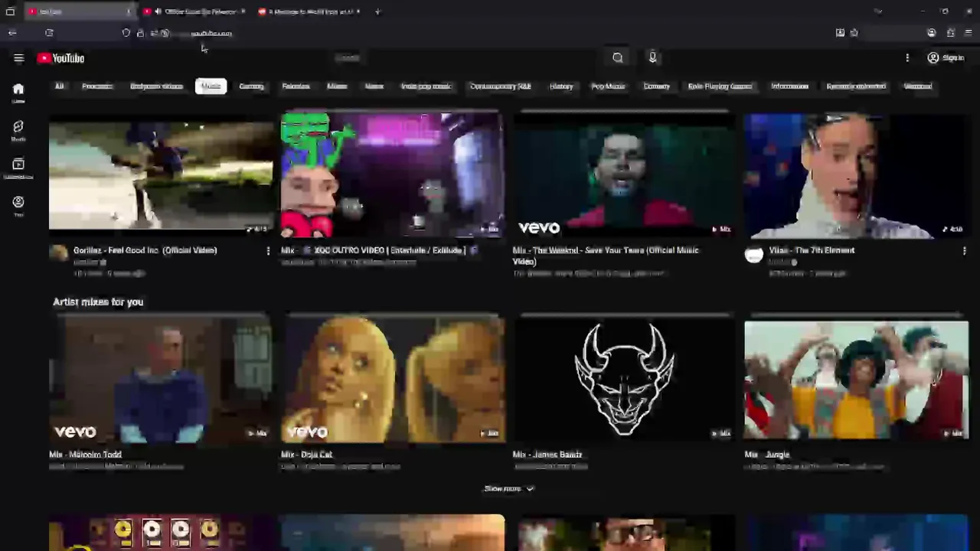
Task: Select the Recently uploaded chip
Action: (856, 86)
